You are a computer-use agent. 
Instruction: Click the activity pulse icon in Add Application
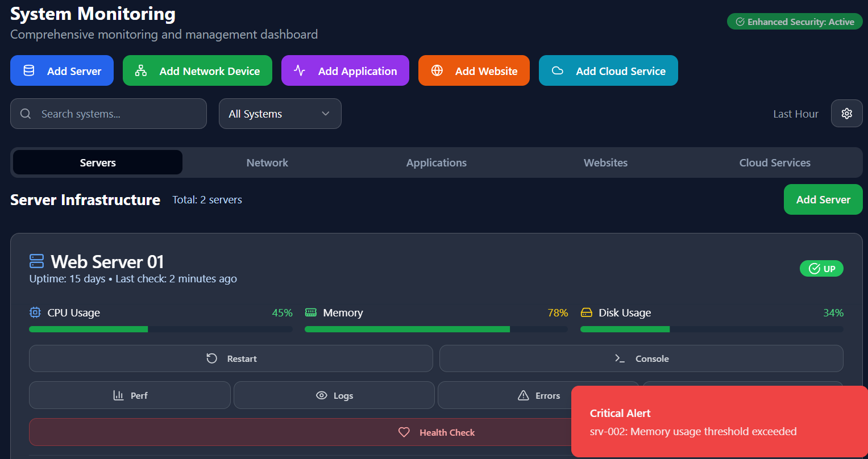pyautogui.click(x=300, y=71)
